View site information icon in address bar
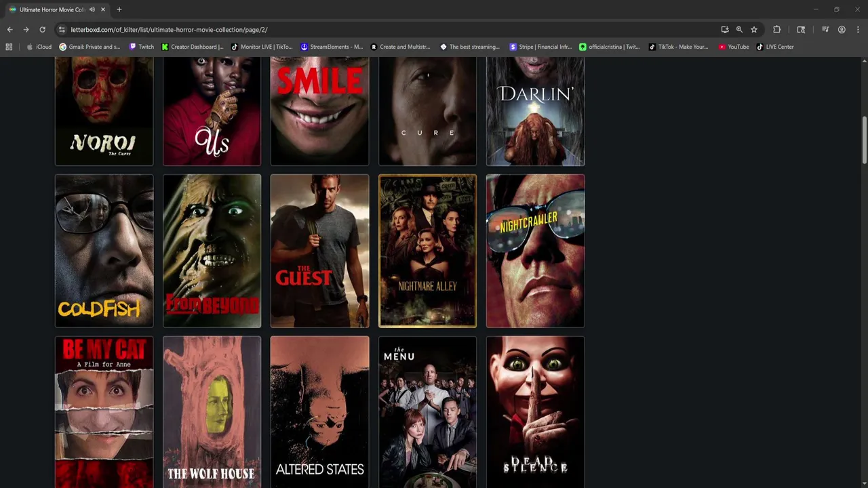 [x=62, y=30]
